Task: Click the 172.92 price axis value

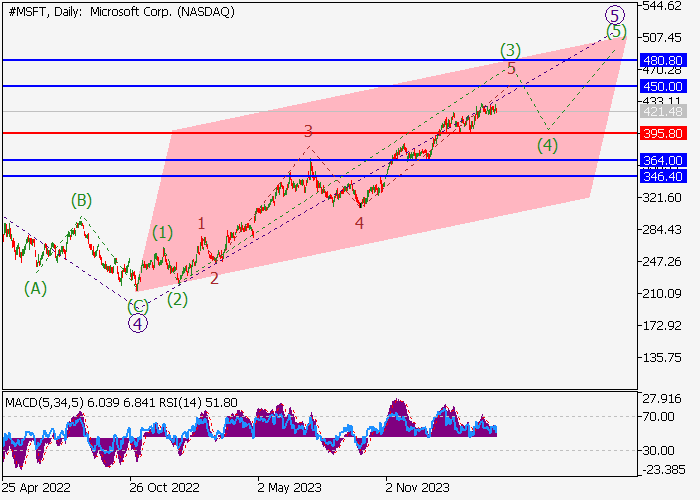Action: (662, 326)
